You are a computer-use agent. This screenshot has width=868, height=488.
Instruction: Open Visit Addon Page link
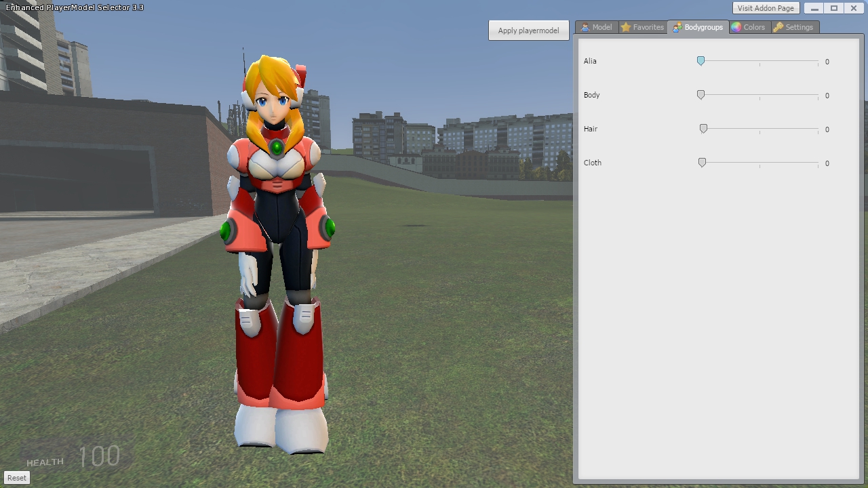click(x=766, y=8)
